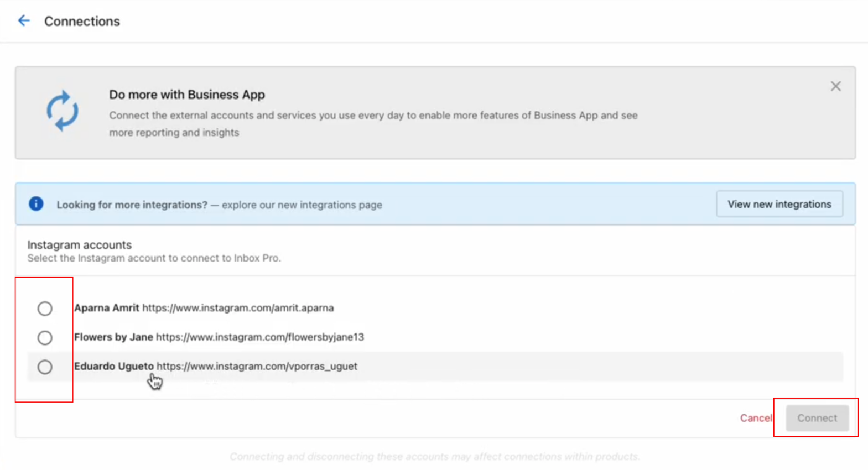
Task: Cancel the Instagram account selection
Action: pyautogui.click(x=756, y=418)
